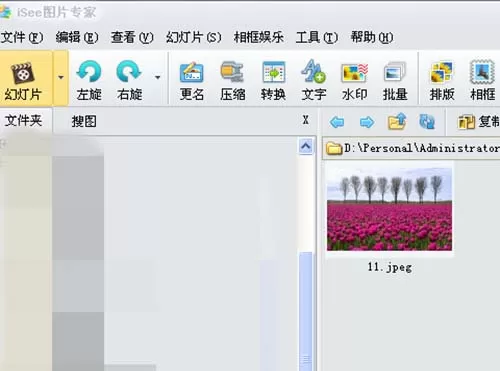
Task: Close the folder panel with X
Action: pos(305,120)
